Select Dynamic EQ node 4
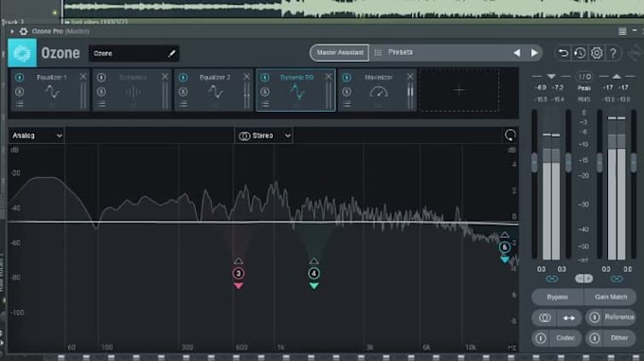 click(x=313, y=273)
